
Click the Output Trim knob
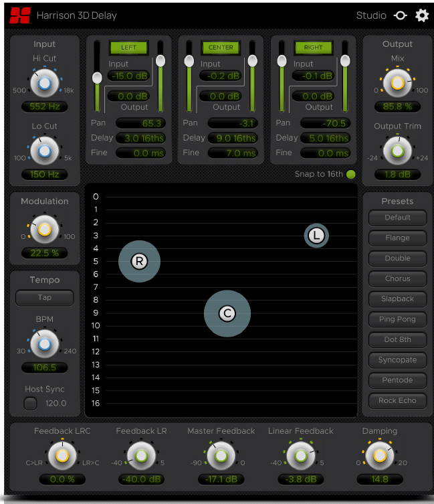click(x=397, y=151)
